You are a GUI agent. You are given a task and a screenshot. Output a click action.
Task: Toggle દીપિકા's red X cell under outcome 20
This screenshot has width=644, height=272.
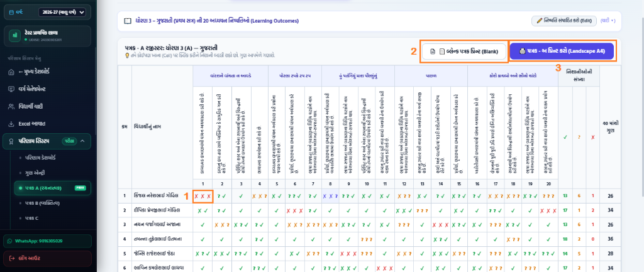[x=548, y=210]
